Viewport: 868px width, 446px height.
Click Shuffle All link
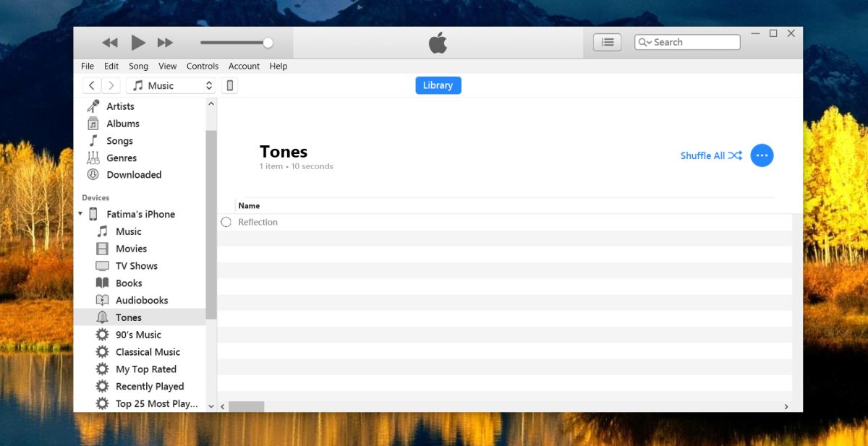(x=711, y=155)
